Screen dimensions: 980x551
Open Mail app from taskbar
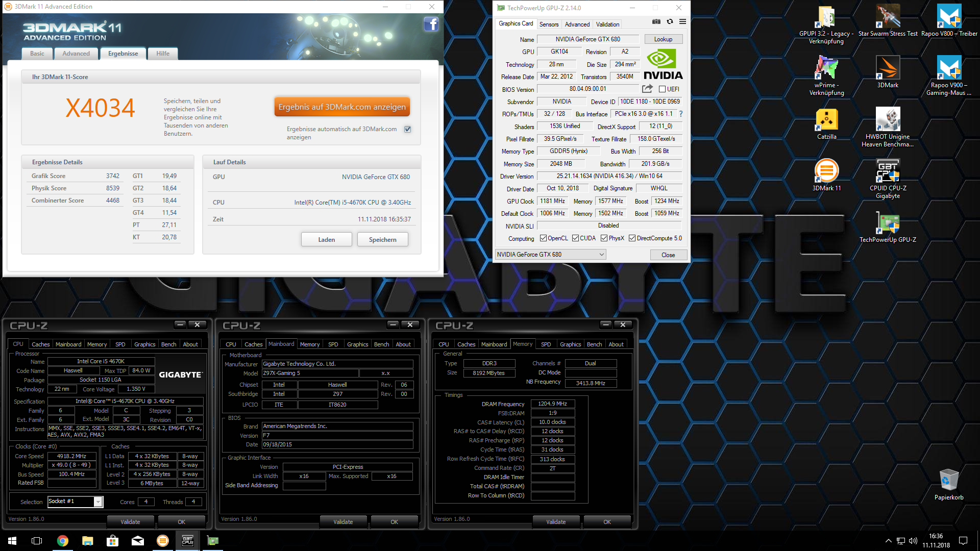(137, 541)
